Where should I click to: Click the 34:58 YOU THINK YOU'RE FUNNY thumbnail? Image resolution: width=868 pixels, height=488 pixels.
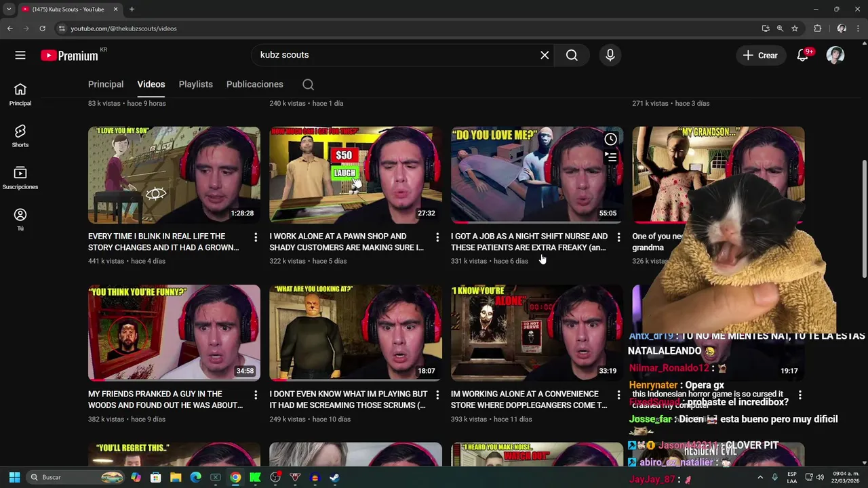click(174, 333)
